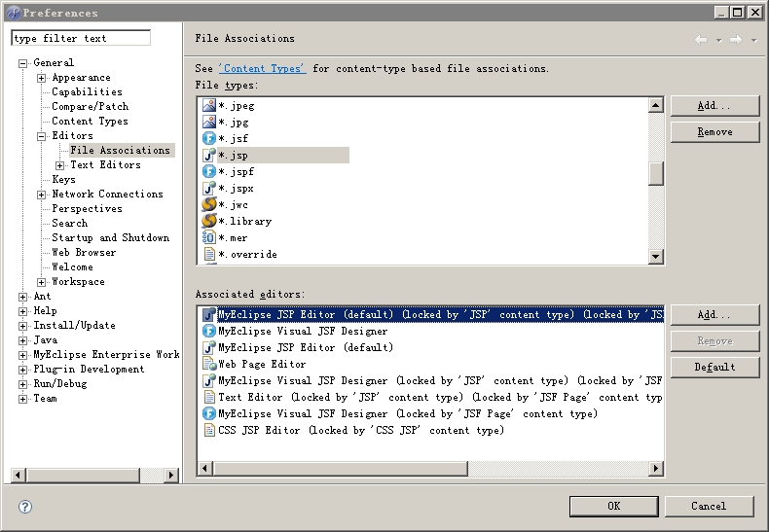Select the Keys preference page

tap(63, 180)
